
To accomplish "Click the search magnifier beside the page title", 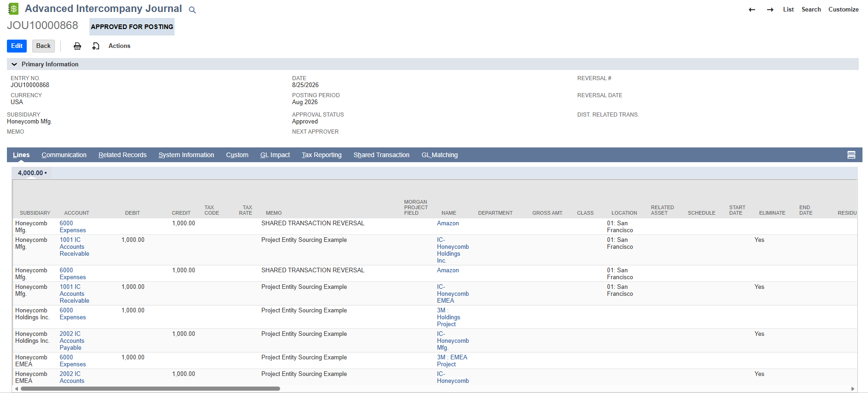I will pos(193,10).
